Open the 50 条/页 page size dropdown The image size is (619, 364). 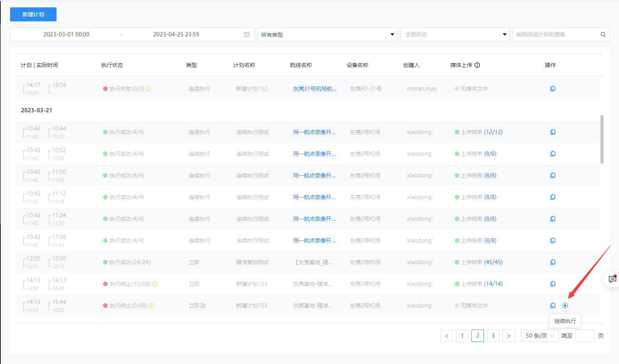point(539,336)
